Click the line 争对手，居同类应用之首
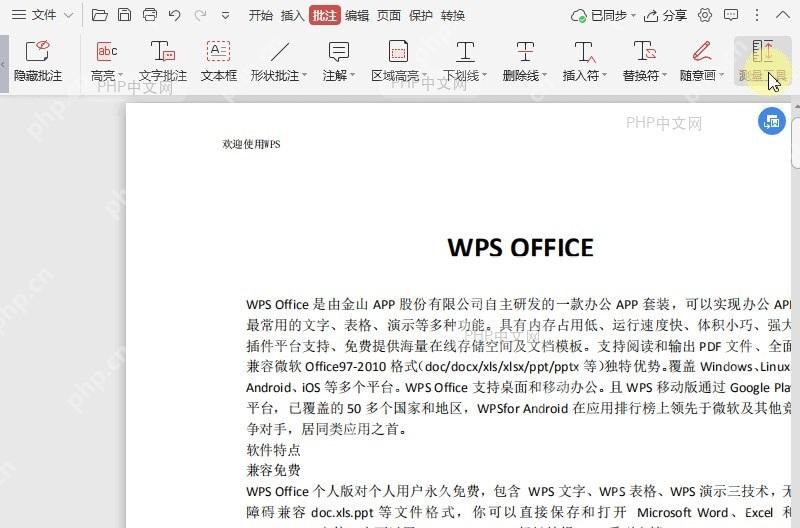Viewport: 800px width, 528px height. point(327,429)
